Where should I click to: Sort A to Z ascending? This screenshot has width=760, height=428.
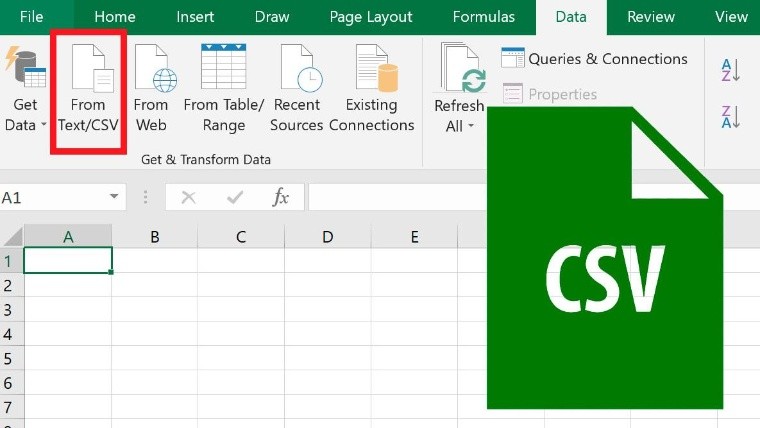click(x=731, y=70)
